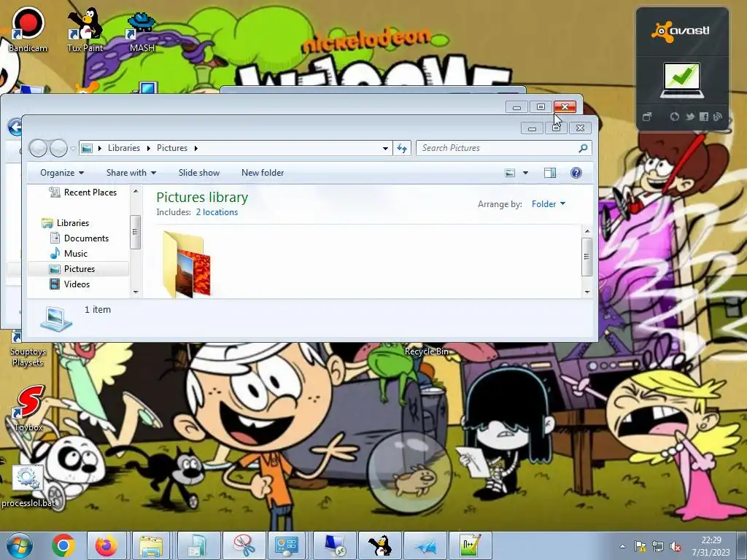This screenshot has width=747, height=560.
Task: Open Windows Start button
Action: click(19, 545)
